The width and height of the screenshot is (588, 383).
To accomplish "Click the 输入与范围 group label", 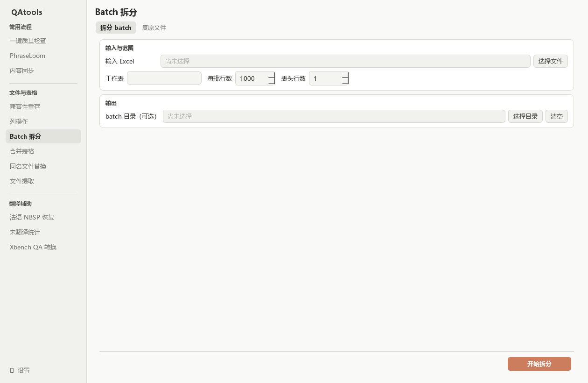I will pos(119,48).
